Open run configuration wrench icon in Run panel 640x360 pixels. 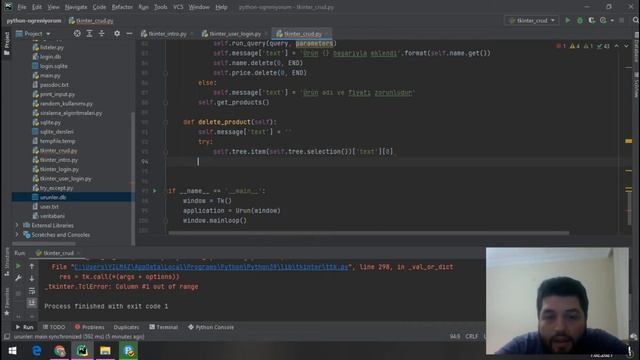tap(18, 278)
